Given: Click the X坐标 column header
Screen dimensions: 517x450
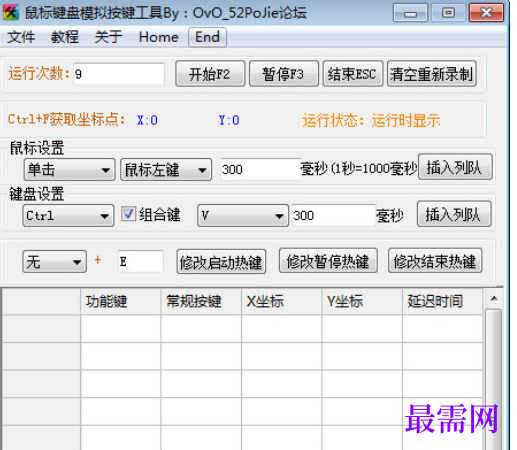Looking at the screenshot, I should coord(282,301).
